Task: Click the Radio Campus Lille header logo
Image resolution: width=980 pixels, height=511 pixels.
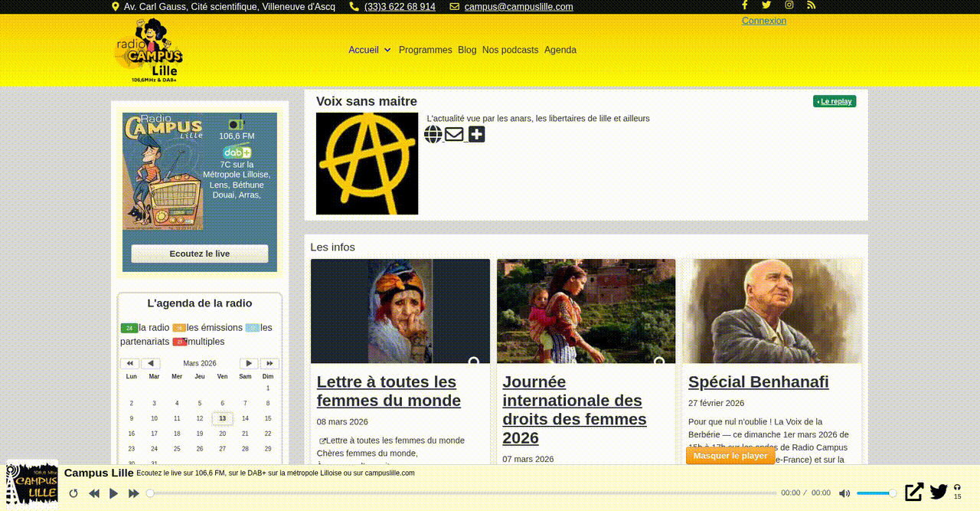Action: click(x=148, y=51)
